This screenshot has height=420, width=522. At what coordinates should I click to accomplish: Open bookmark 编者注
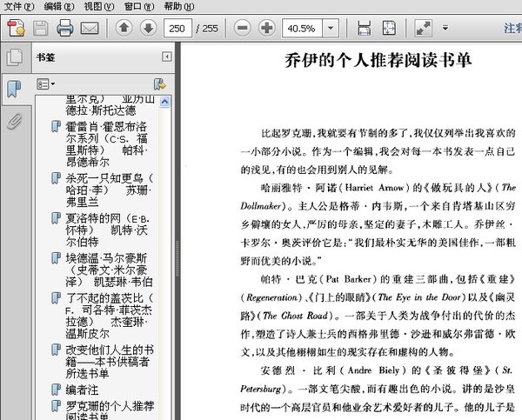[x=82, y=390]
